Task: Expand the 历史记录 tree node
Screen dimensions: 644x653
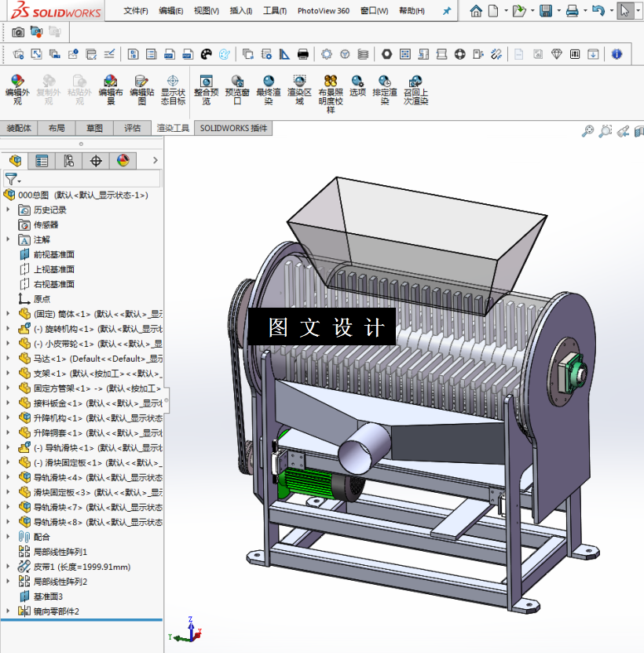Action: click(8, 210)
